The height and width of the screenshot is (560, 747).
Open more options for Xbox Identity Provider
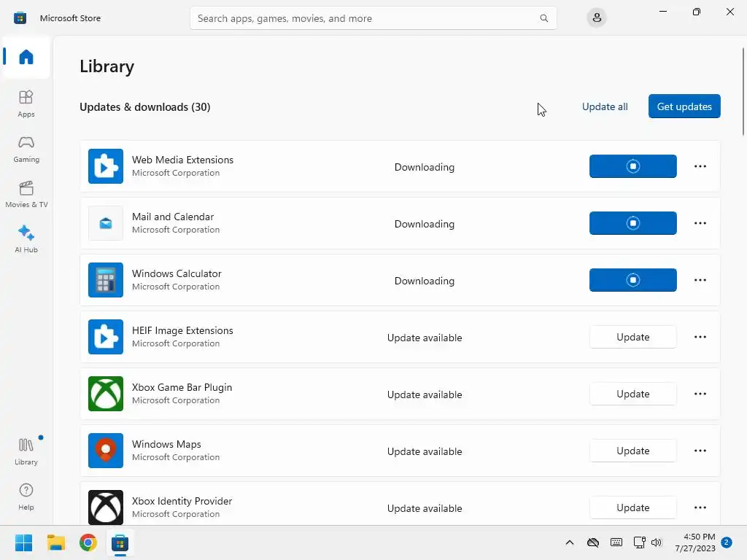tap(700, 507)
